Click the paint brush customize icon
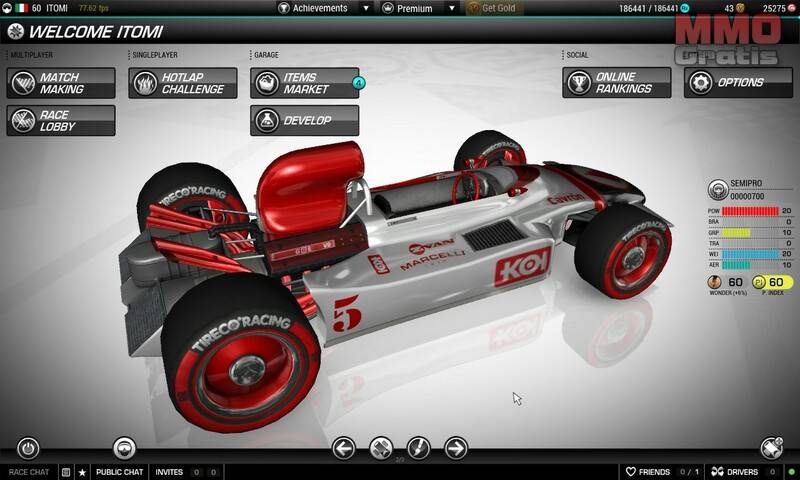 [418, 447]
